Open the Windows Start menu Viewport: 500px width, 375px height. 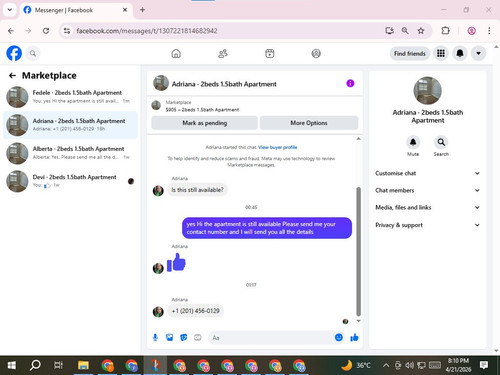click(11, 365)
